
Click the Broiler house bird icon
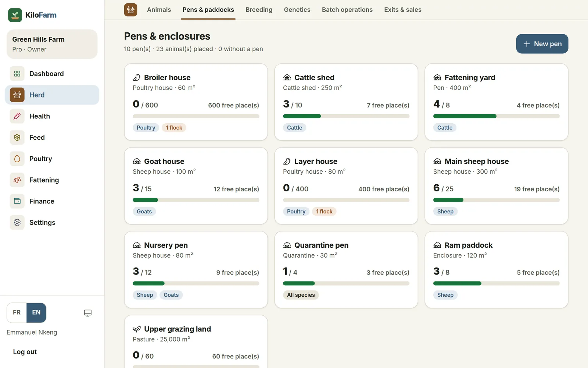tap(137, 78)
